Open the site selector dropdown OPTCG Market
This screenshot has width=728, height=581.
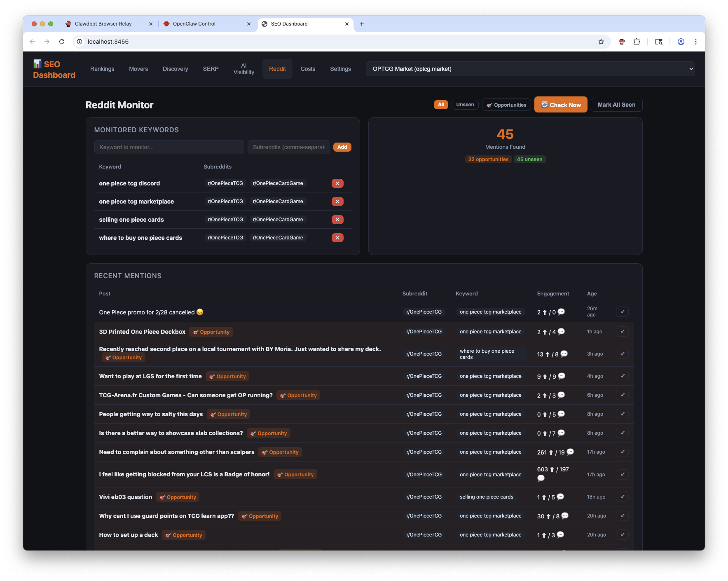tap(530, 69)
